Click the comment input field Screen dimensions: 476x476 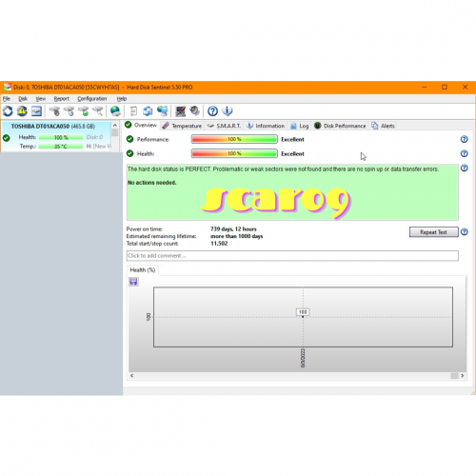click(292, 256)
